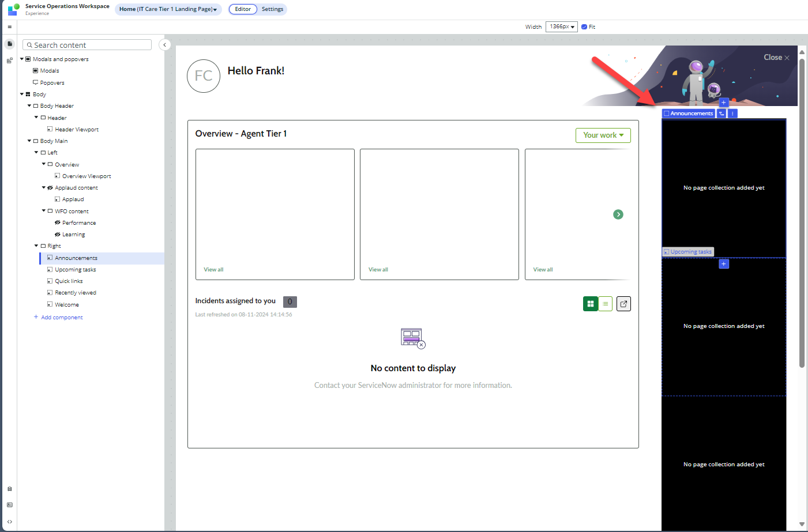808x532 pixels.
Task: Toggle the Fit checkbox
Action: pyautogui.click(x=584, y=27)
